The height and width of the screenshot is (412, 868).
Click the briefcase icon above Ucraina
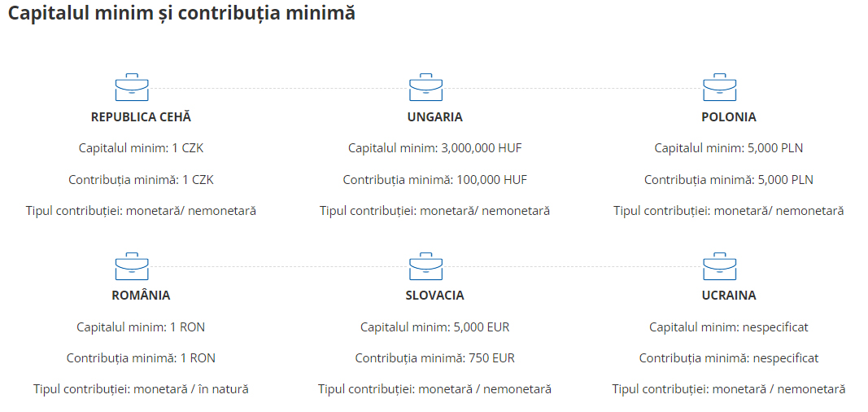click(719, 266)
